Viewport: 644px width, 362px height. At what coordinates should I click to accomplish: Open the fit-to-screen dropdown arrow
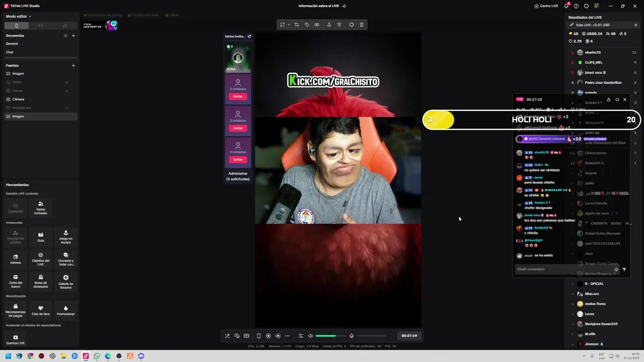[288, 25]
